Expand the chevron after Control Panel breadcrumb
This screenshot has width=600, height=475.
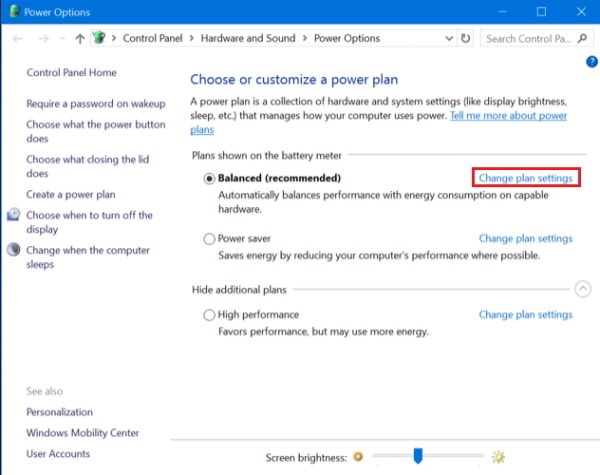191,38
